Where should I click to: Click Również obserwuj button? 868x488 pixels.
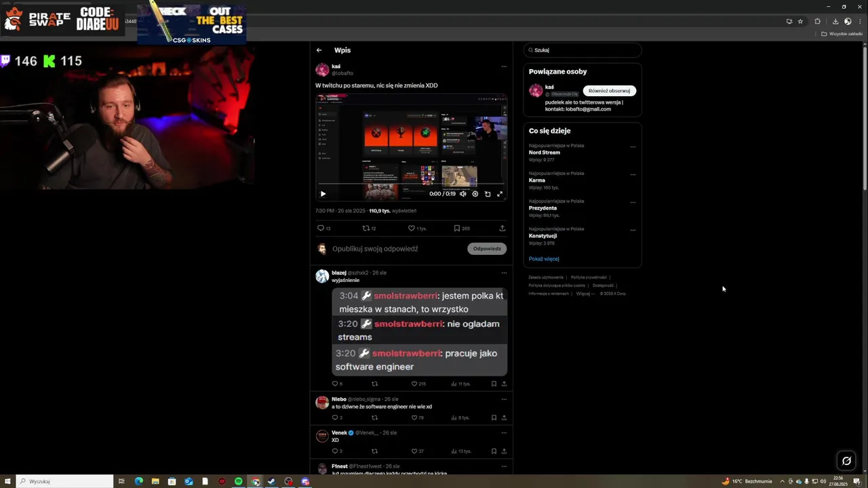(609, 90)
